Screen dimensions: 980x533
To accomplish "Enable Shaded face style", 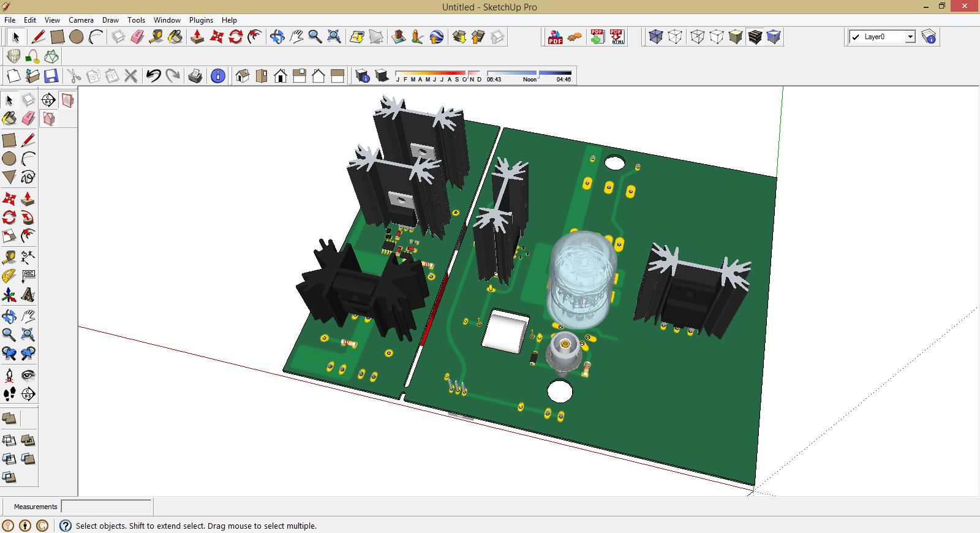I will point(736,37).
